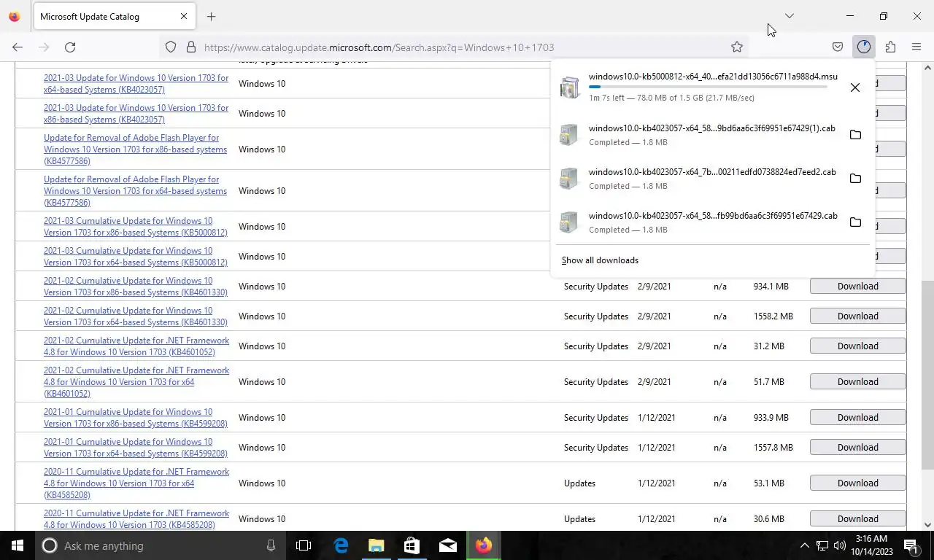
Task: Open 2021-03 Update x64 KB4023057 link
Action: tap(136, 83)
